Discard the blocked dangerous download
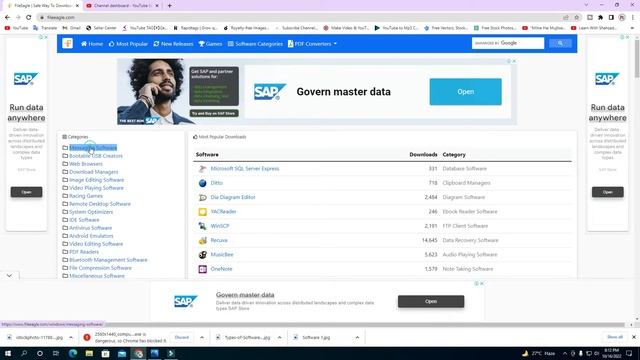The image size is (640, 360). coord(182,338)
